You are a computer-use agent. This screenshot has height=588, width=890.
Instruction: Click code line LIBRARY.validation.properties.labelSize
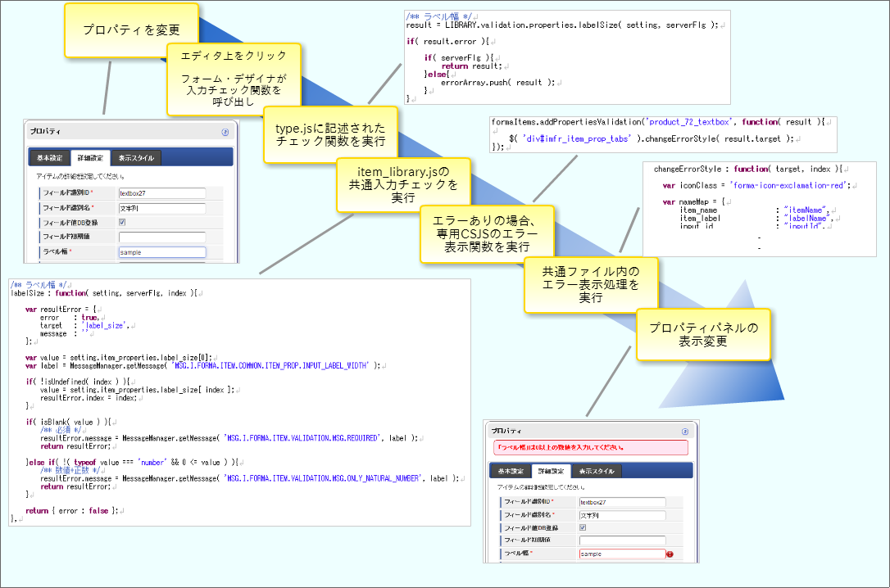tap(562, 25)
